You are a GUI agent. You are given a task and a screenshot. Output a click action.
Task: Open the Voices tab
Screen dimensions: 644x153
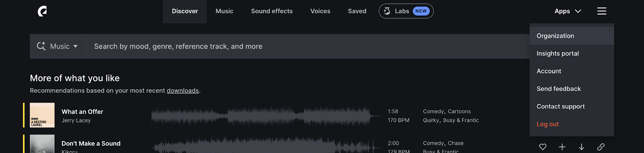(x=320, y=11)
